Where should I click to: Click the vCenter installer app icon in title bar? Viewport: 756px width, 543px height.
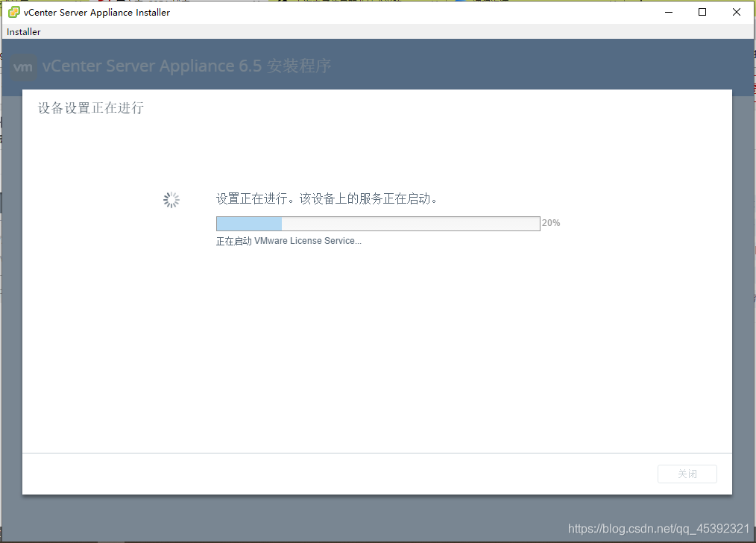(x=14, y=12)
